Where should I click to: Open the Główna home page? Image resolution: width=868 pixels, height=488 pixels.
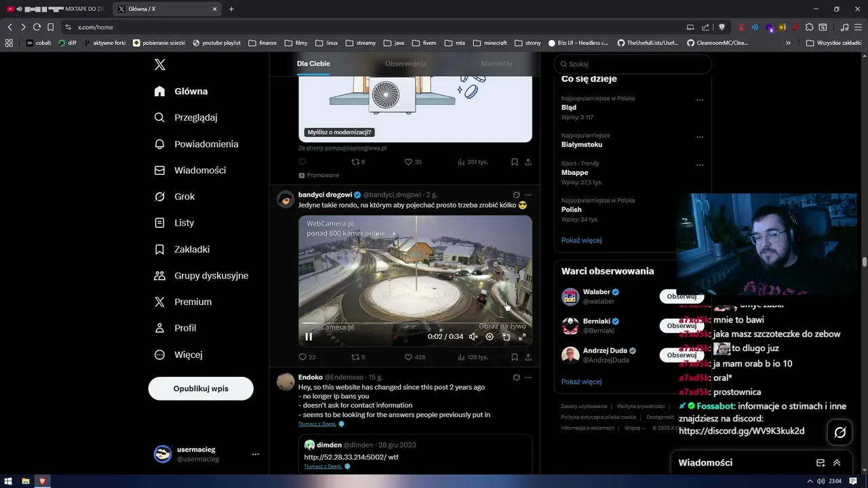(181, 91)
